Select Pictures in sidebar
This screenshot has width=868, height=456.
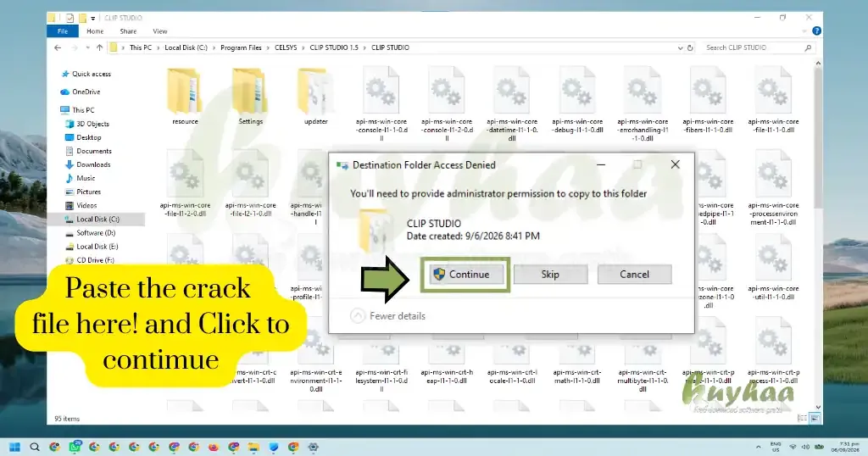tap(83, 192)
